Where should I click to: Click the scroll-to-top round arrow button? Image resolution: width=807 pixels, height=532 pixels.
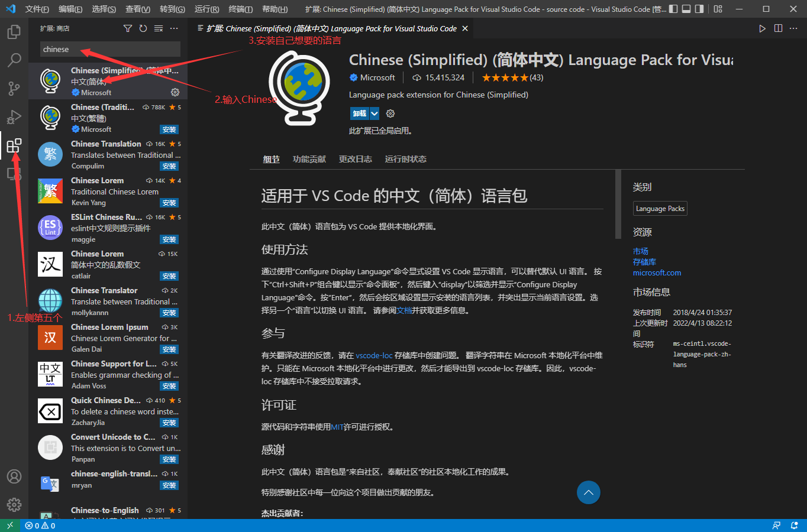click(589, 492)
